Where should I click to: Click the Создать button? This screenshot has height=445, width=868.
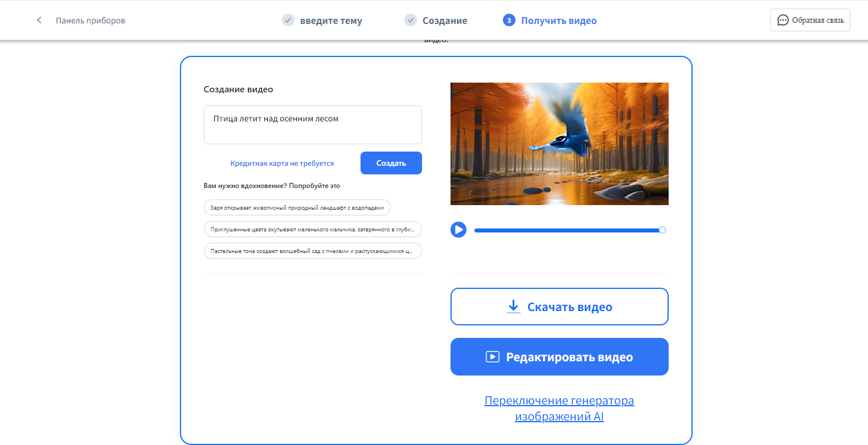click(x=391, y=163)
